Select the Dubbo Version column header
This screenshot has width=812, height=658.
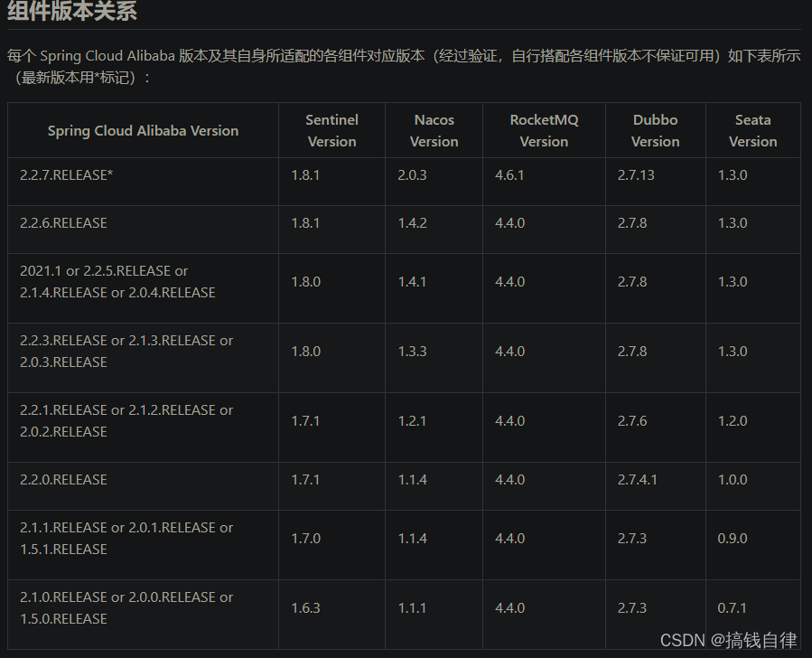[x=655, y=130]
